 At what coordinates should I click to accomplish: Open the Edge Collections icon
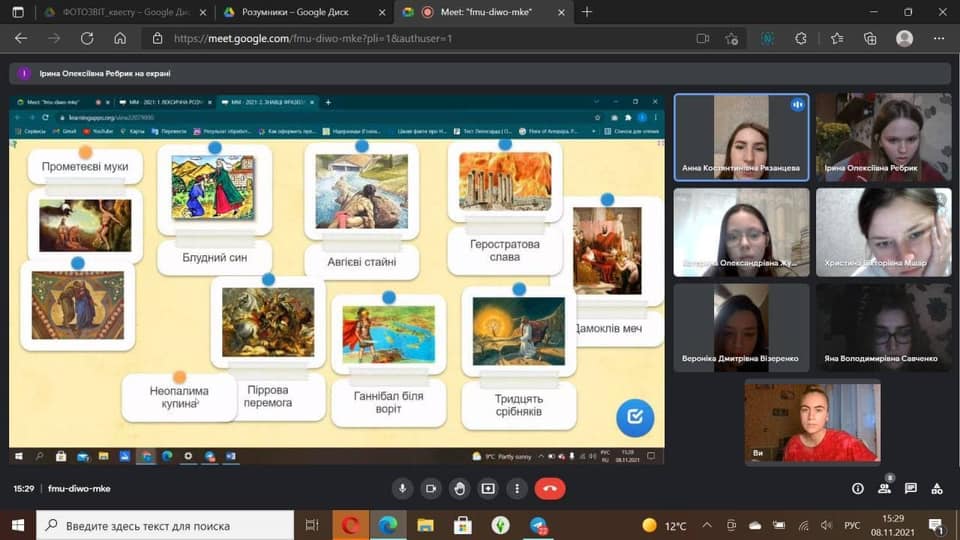tap(870, 39)
